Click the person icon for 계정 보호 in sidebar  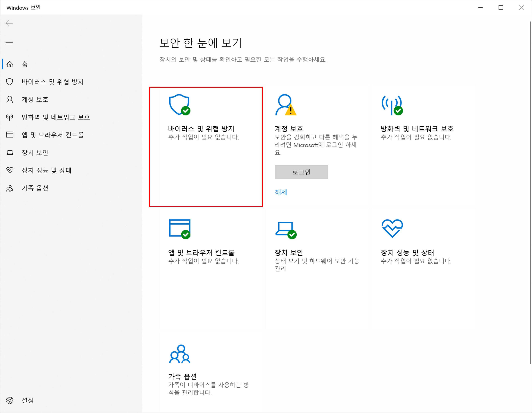(x=10, y=100)
